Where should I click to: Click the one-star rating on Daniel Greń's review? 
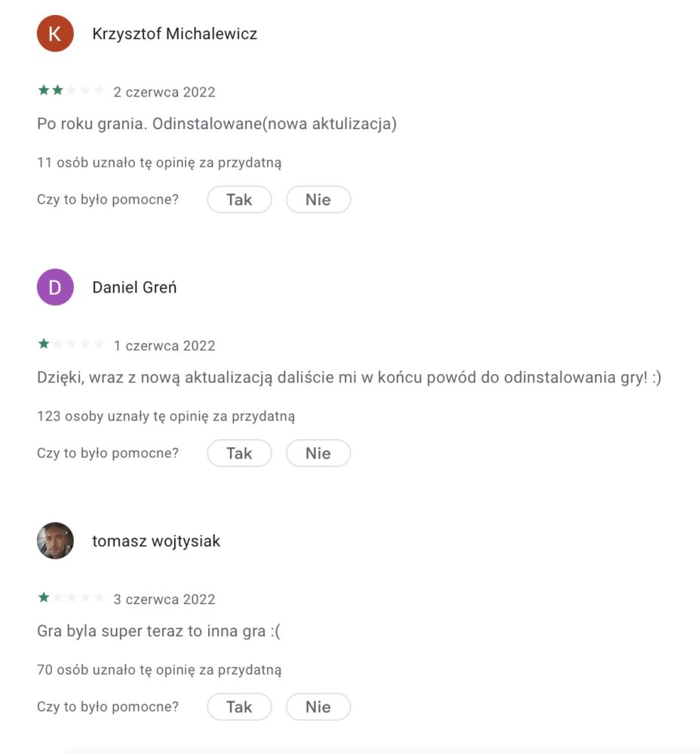tap(71, 344)
